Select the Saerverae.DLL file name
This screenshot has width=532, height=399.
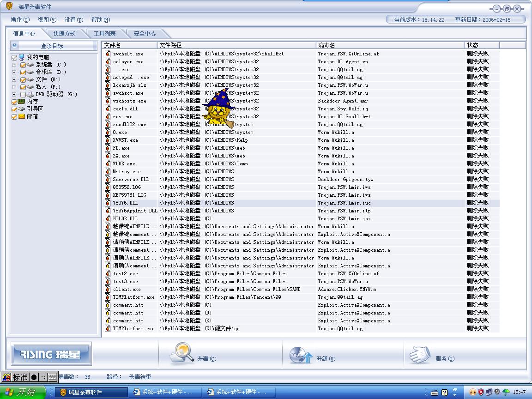point(131,179)
